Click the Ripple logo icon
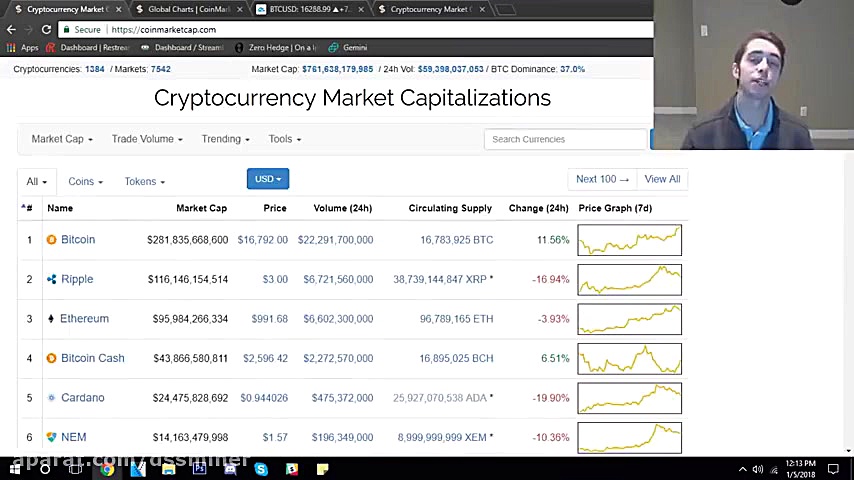This screenshot has height=480, width=854. click(x=51, y=279)
